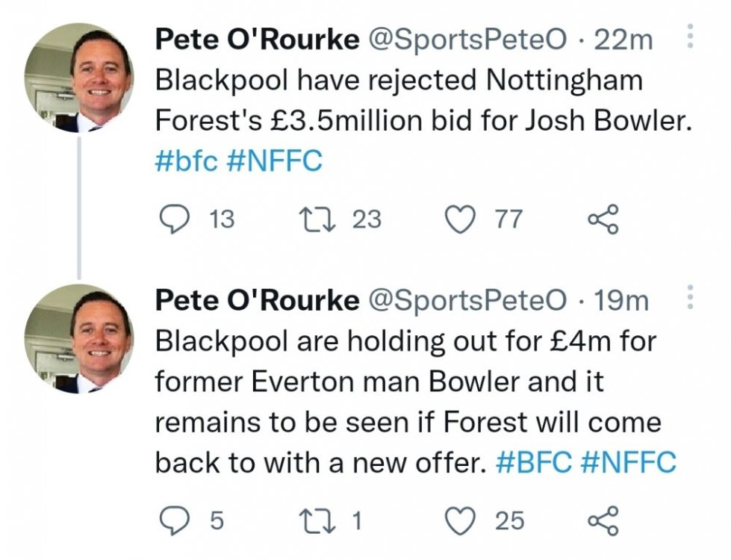Open the 22m timestamp of first tweet

click(x=623, y=40)
